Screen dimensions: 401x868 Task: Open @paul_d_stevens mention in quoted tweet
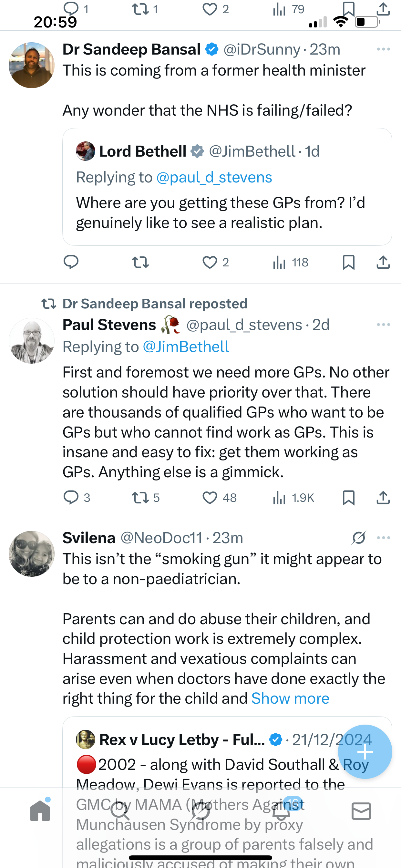click(x=214, y=178)
